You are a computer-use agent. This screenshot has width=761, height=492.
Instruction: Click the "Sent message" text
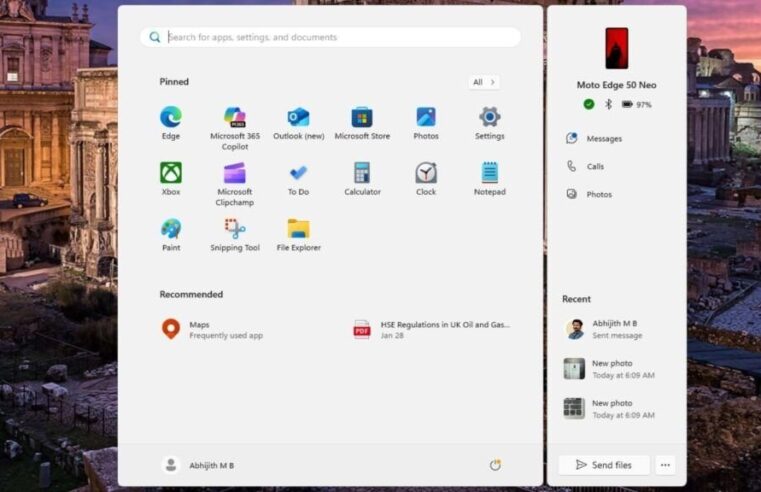coord(617,335)
